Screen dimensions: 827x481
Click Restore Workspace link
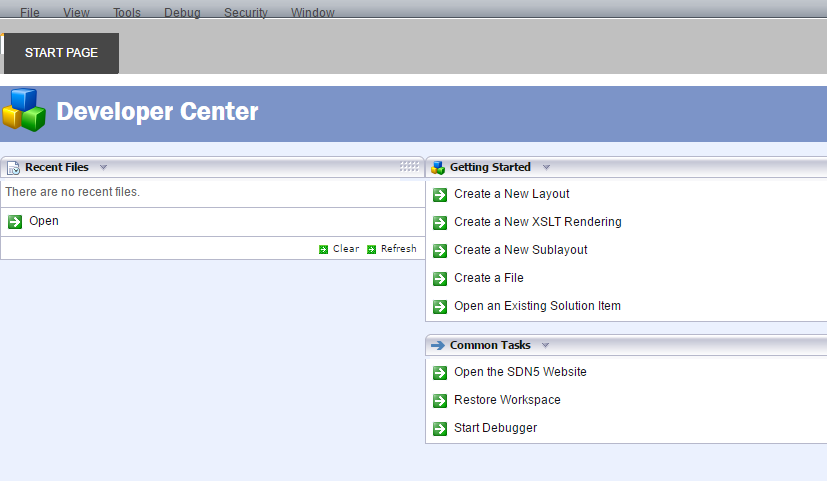point(507,400)
